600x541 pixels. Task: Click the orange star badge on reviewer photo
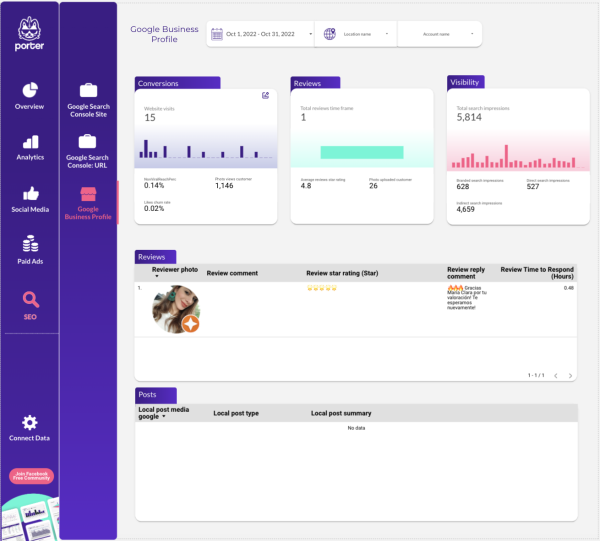tap(191, 324)
